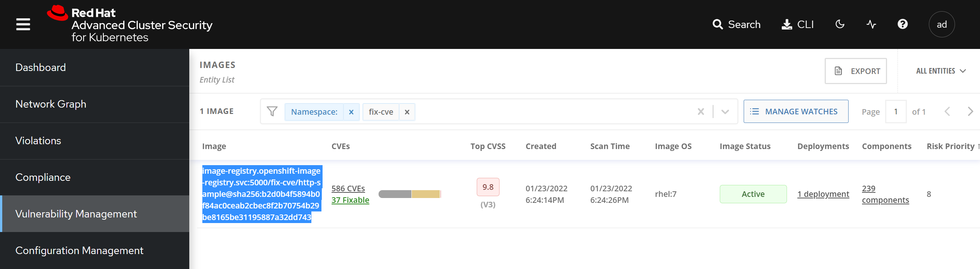Remove the Namespace: filter chip
This screenshot has width=980, height=269.
(x=351, y=112)
